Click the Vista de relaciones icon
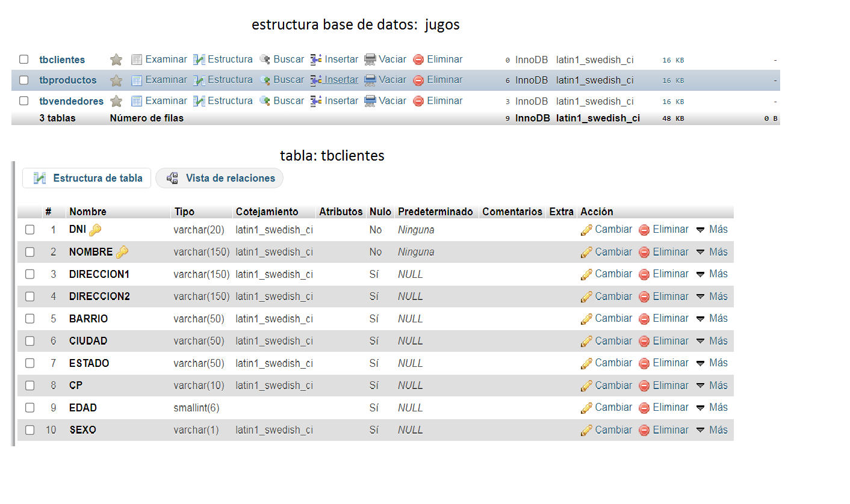The width and height of the screenshot is (850, 504). [x=172, y=178]
